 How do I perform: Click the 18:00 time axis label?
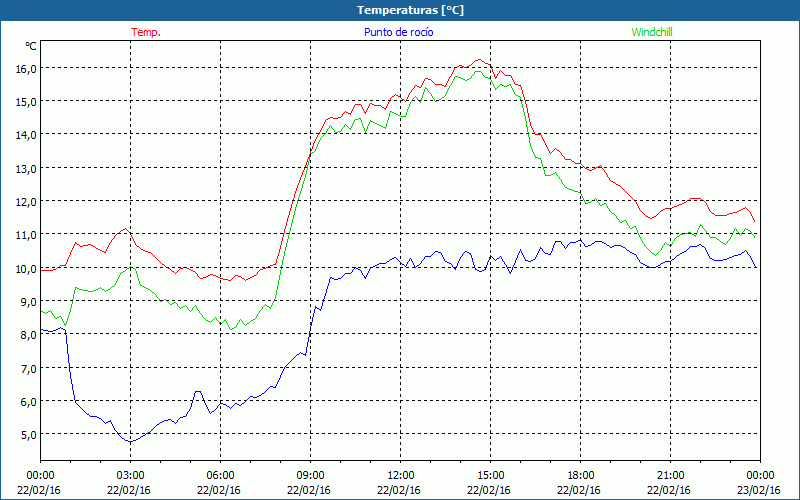tap(581, 476)
